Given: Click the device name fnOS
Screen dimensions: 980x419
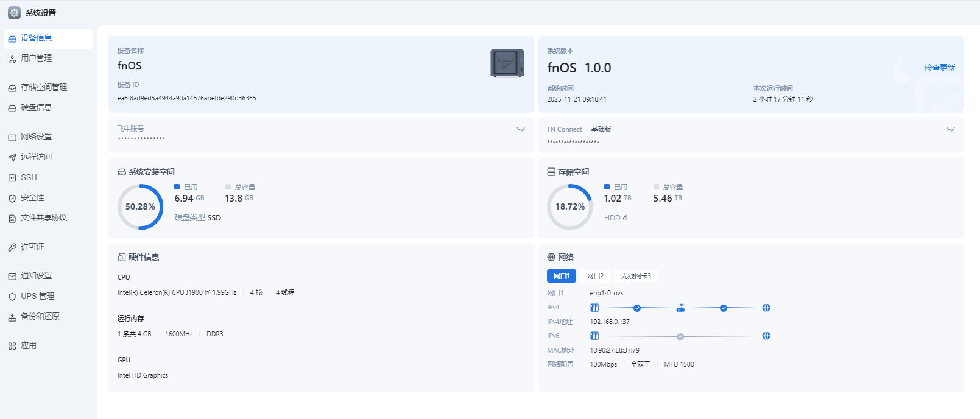Looking at the screenshot, I should coord(130,66).
